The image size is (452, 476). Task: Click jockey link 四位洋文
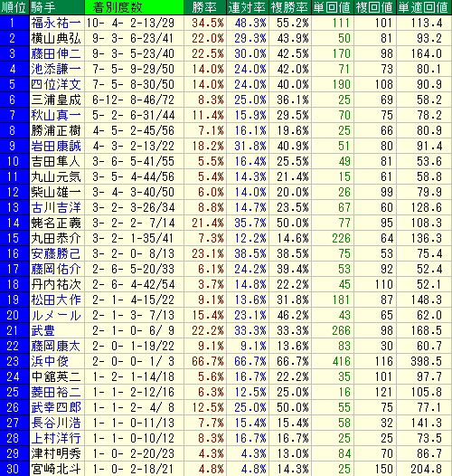(56, 84)
